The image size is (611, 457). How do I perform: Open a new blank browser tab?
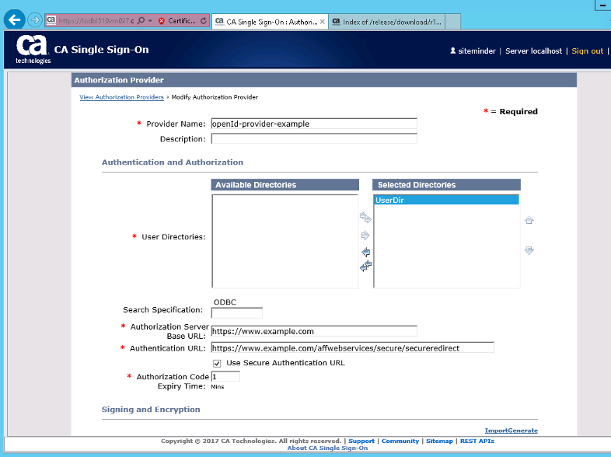click(x=453, y=22)
